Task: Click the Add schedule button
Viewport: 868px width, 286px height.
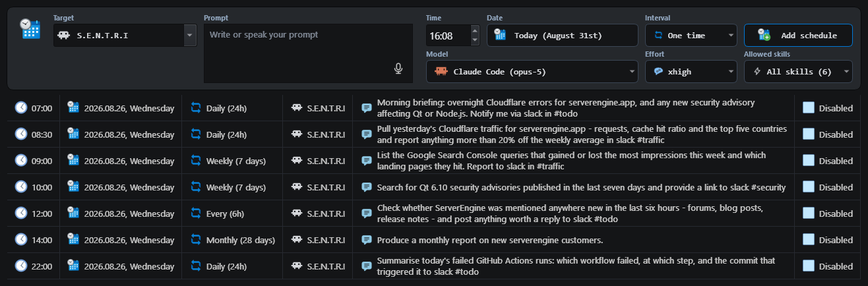Action: (798, 35)
